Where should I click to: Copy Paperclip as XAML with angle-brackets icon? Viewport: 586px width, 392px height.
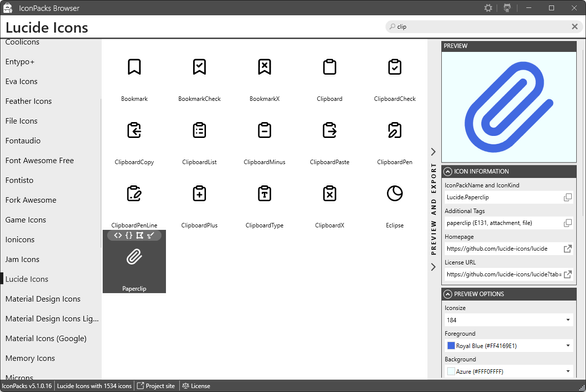click(x=118, y=235)
